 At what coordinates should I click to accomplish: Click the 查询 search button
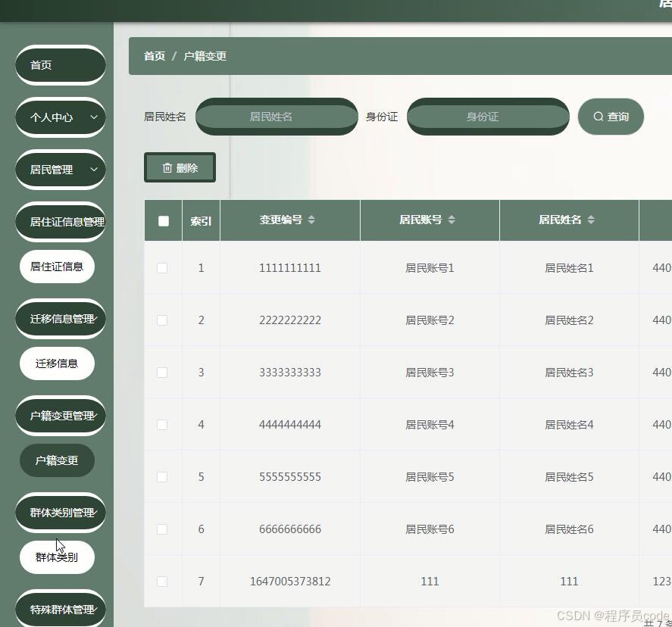[x=611, y=117]
